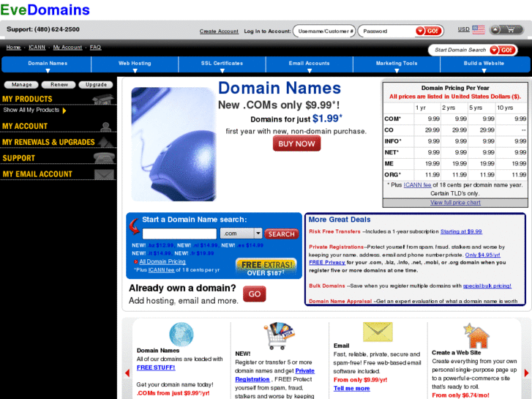The width and height of the screenshot is (532, 399).
Task: Click the FAQ link
Action: point(95,47)
